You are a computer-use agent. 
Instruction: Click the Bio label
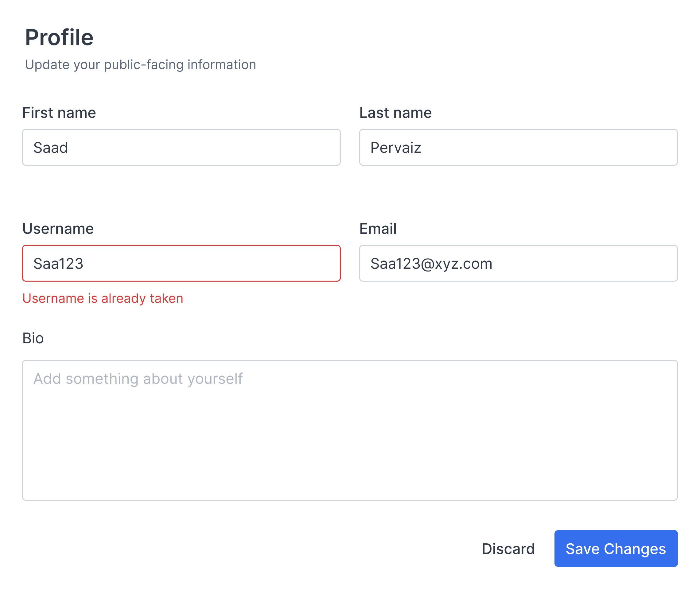tap(33, 338)
